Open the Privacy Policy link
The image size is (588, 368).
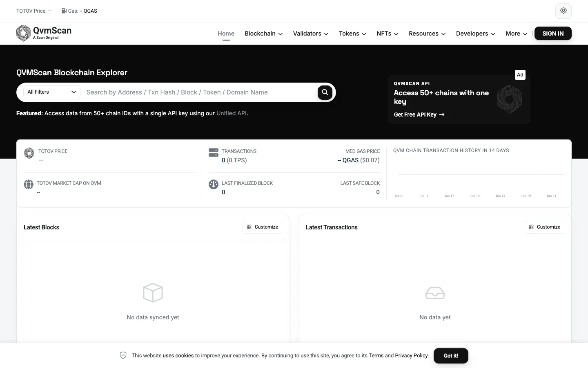[x=411, y=356]
